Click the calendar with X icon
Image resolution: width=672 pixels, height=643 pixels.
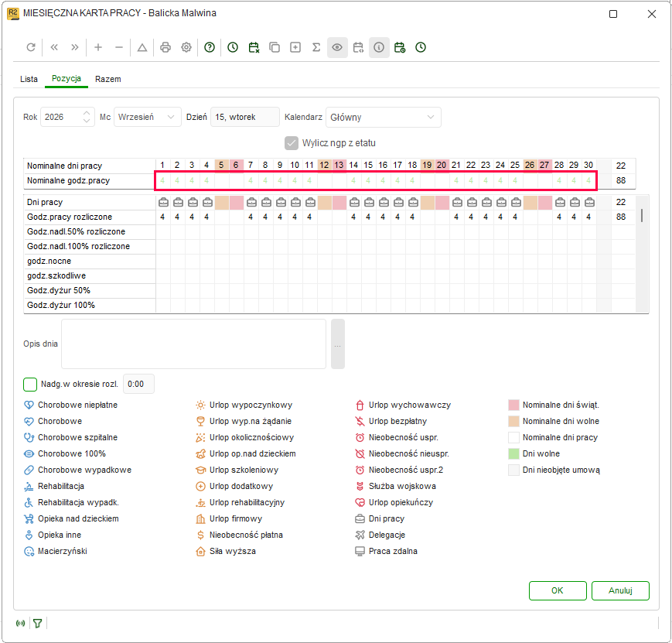(254, 47)
